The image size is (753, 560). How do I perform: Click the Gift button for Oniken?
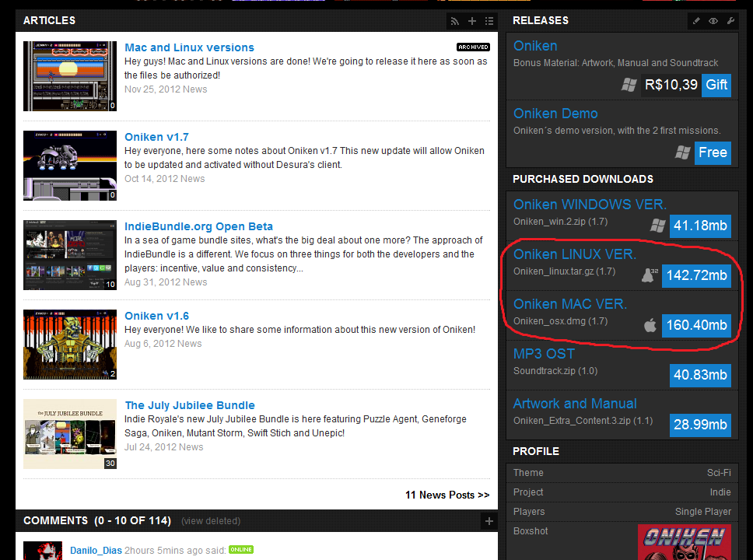coord(716,85)
